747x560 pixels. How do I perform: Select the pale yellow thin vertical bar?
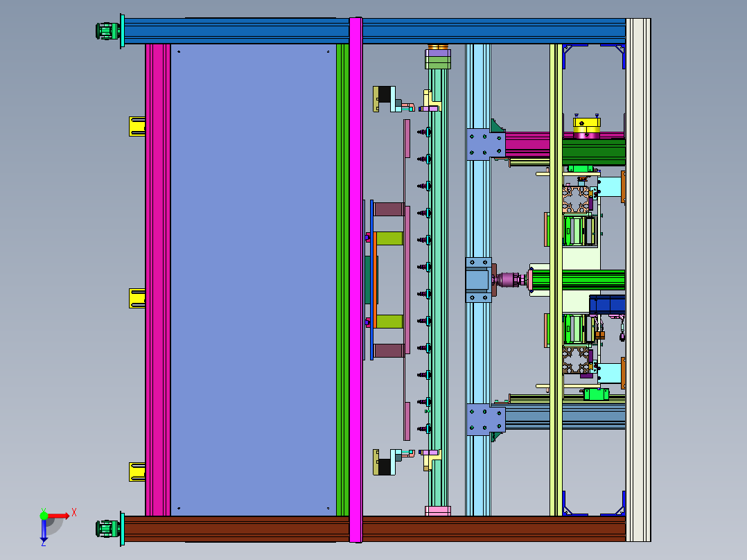coord(556,280)
